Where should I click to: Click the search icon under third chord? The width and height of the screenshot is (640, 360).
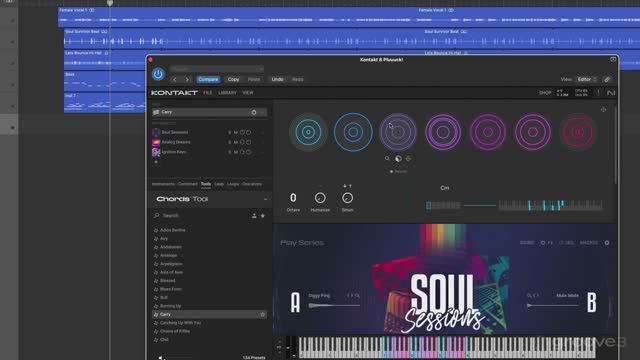(x=387, y=158)
